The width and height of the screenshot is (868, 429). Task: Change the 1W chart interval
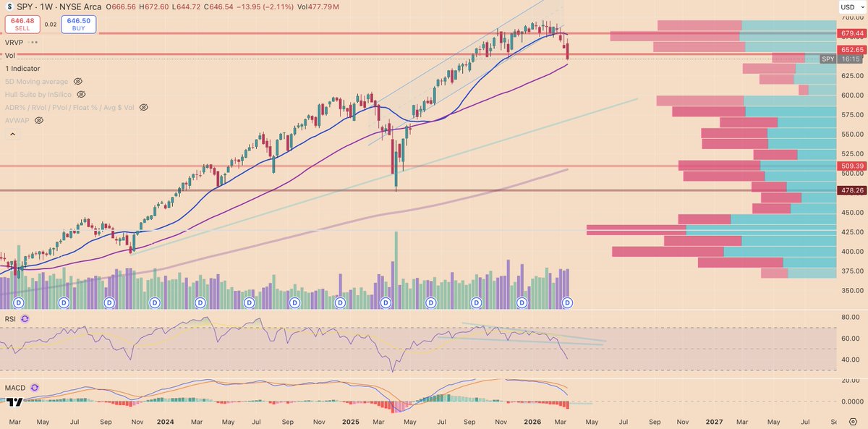[x=48, y=7]
